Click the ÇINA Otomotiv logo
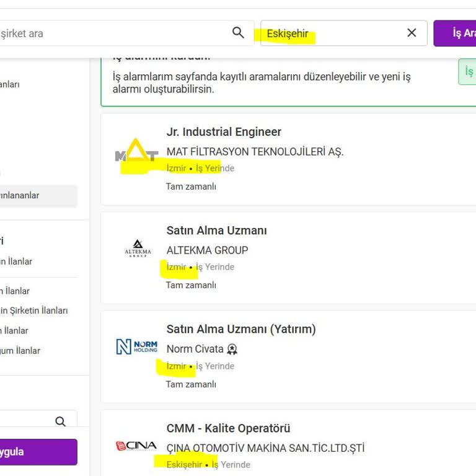The height and width of the screenshot is (476, 476). pyautogui.click(x=136, y=446)
